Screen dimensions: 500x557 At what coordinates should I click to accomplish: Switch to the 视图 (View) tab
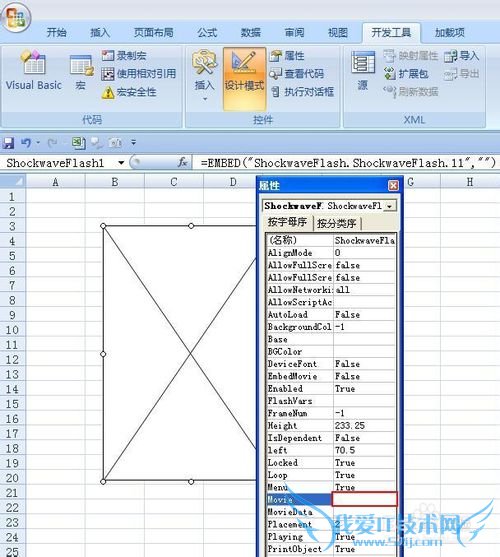tap(338, 33)
